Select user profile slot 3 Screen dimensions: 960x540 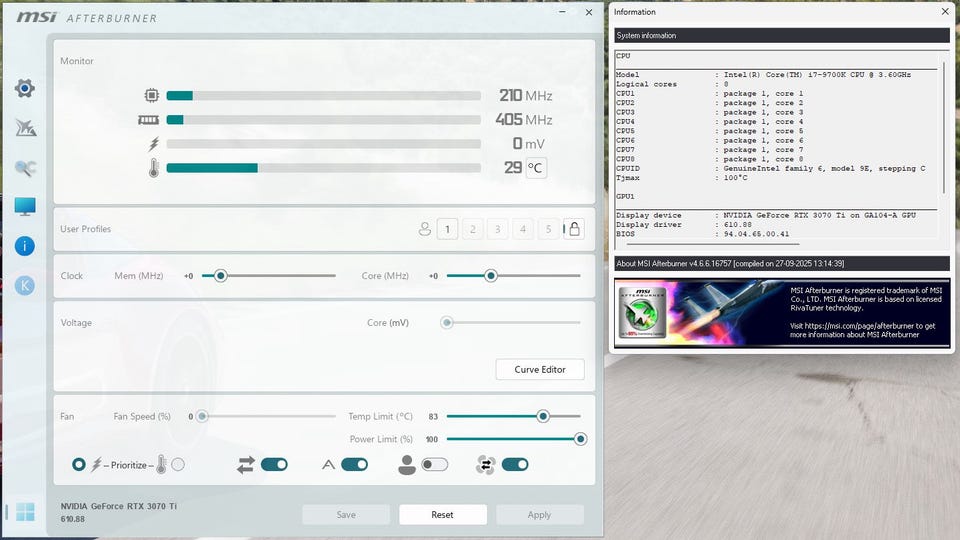[x=498, y=229]
